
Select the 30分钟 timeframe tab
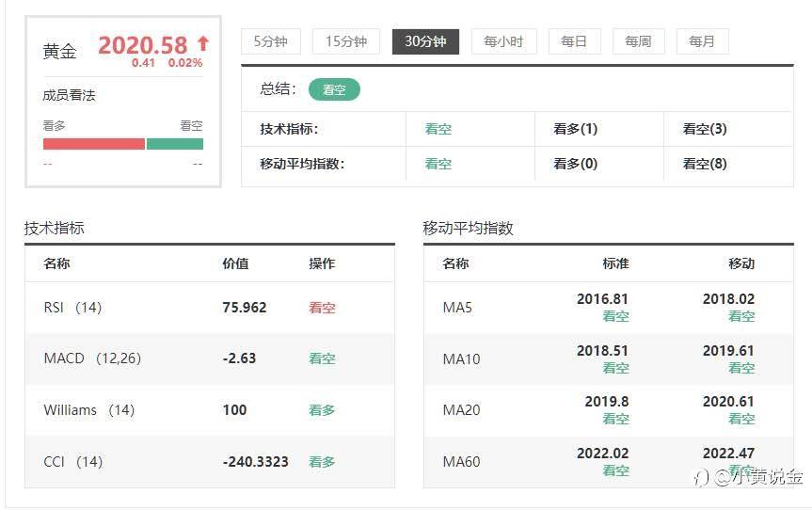(x=425, y=41)
